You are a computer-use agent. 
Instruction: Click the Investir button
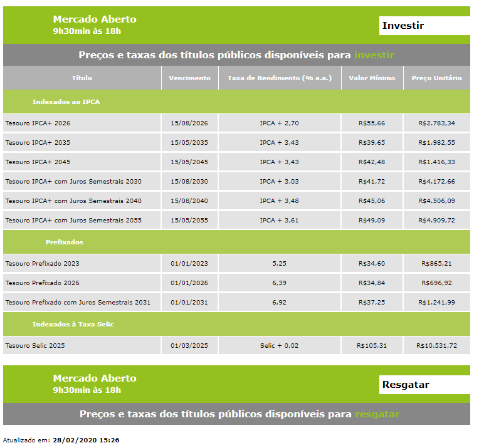pos(424,26)
